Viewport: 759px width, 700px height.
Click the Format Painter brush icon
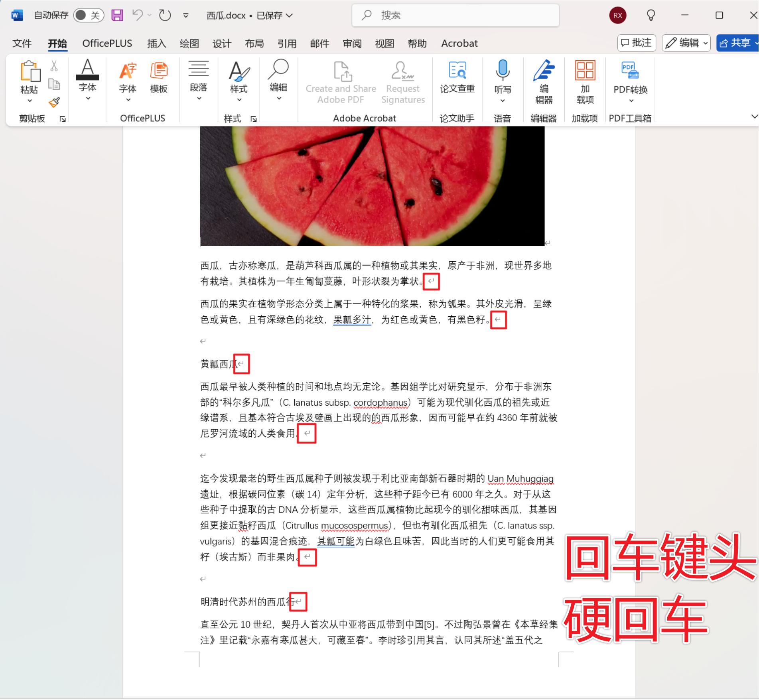click(x=54, y=103)
